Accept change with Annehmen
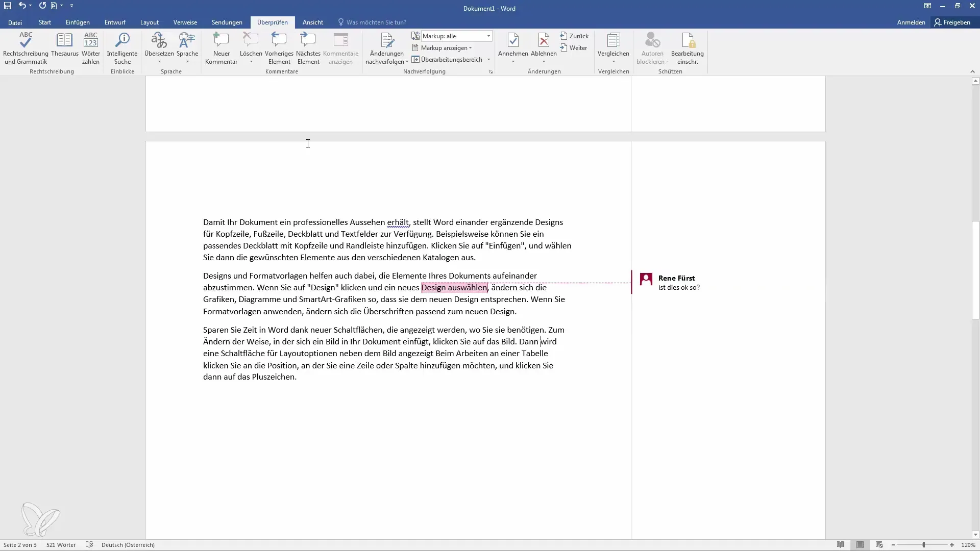The height and width of the screenshot is (551, 980). click(x=513, y=45)
